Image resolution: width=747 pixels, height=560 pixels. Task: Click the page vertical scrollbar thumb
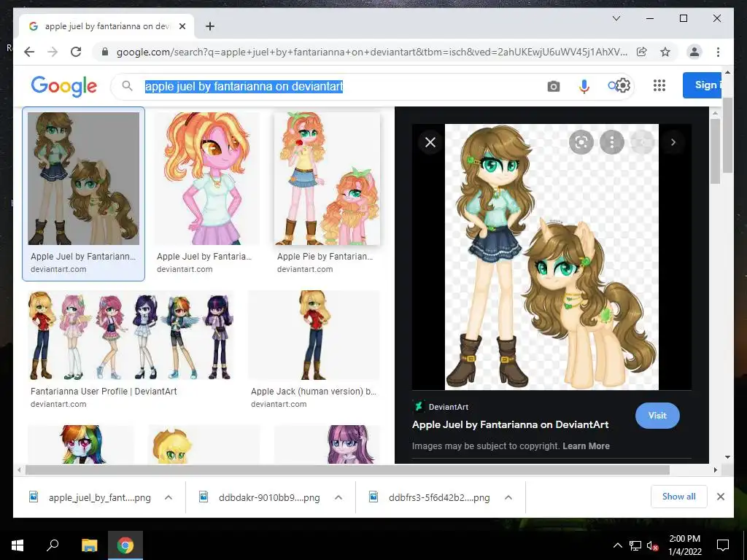pyautogui.click(x=727, y=135)
